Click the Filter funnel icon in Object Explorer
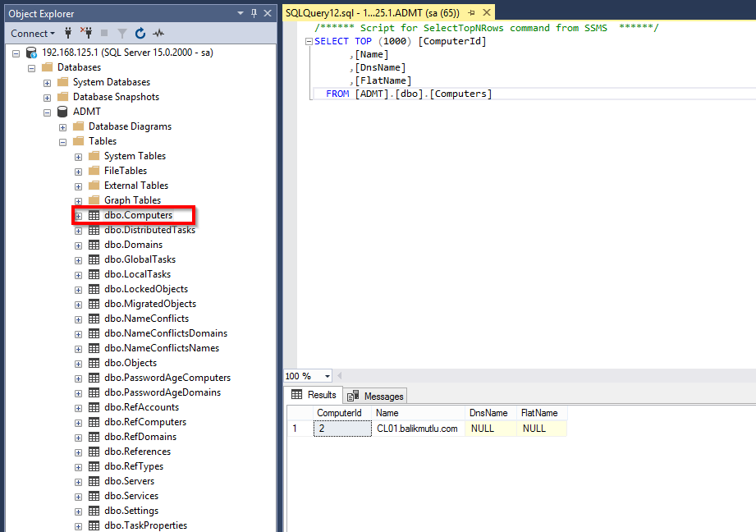The height and width of the screenshot is (532, 756). coord(122,34)
